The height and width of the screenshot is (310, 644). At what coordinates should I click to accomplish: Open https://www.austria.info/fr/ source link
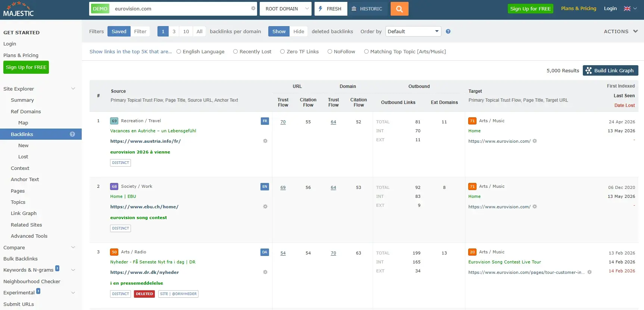click(x=146, y=141)
